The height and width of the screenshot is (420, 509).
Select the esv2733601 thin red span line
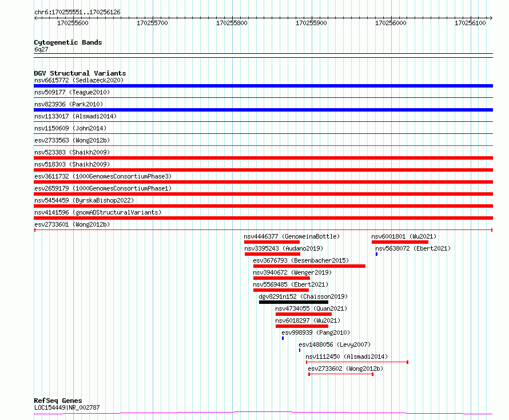coord(263,230)
